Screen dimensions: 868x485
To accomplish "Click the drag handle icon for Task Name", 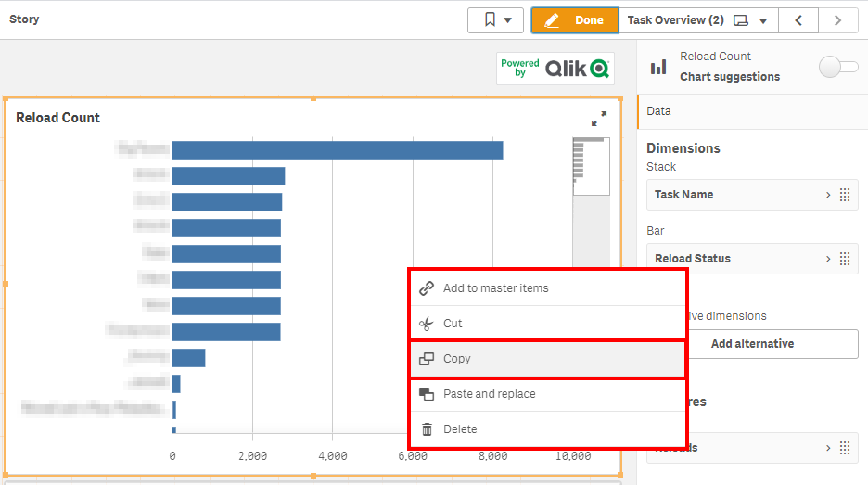I will [x=845, y=195].
